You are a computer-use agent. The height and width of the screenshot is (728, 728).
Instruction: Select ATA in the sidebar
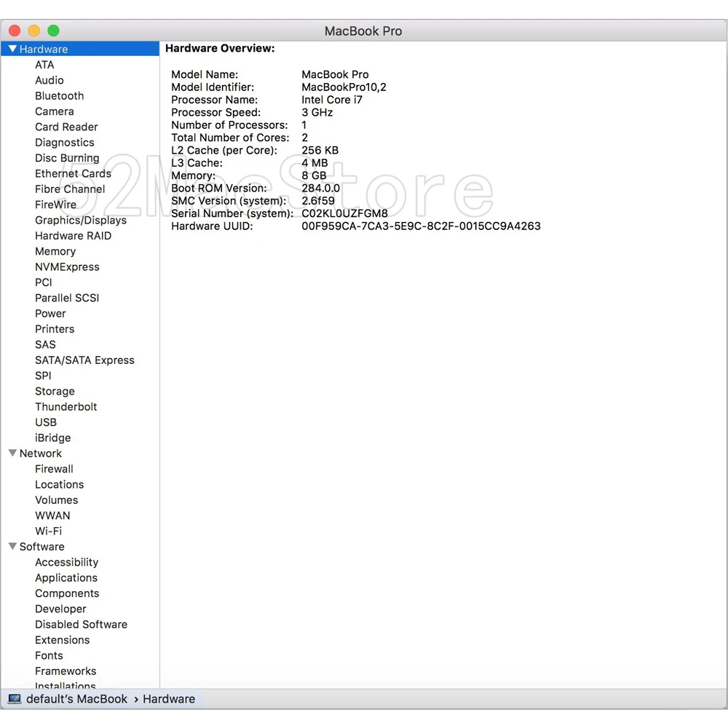pyautogui.click(x=44, y=65)
